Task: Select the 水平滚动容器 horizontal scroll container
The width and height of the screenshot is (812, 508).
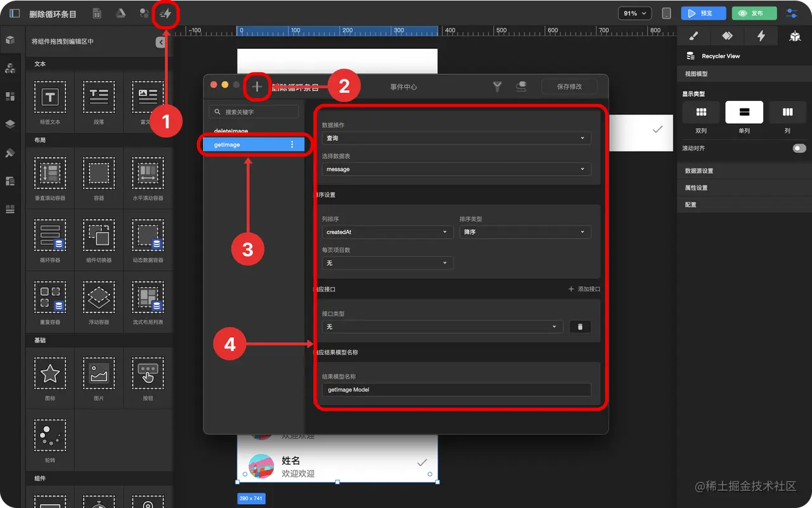Action: pos(148,178)
